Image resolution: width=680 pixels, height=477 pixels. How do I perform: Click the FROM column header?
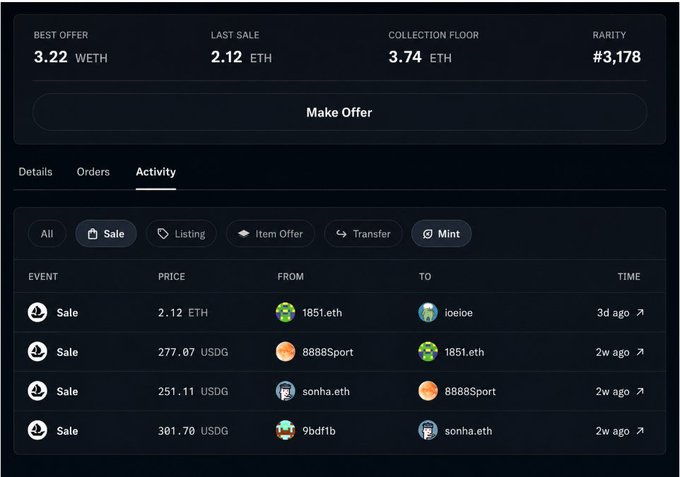(x=291, y=277)
